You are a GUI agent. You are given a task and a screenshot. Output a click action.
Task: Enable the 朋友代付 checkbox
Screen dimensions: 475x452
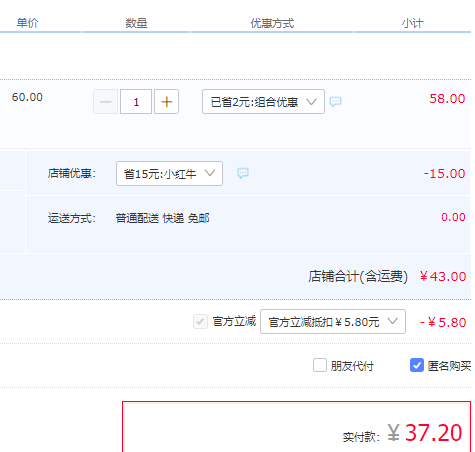(320, 365)
